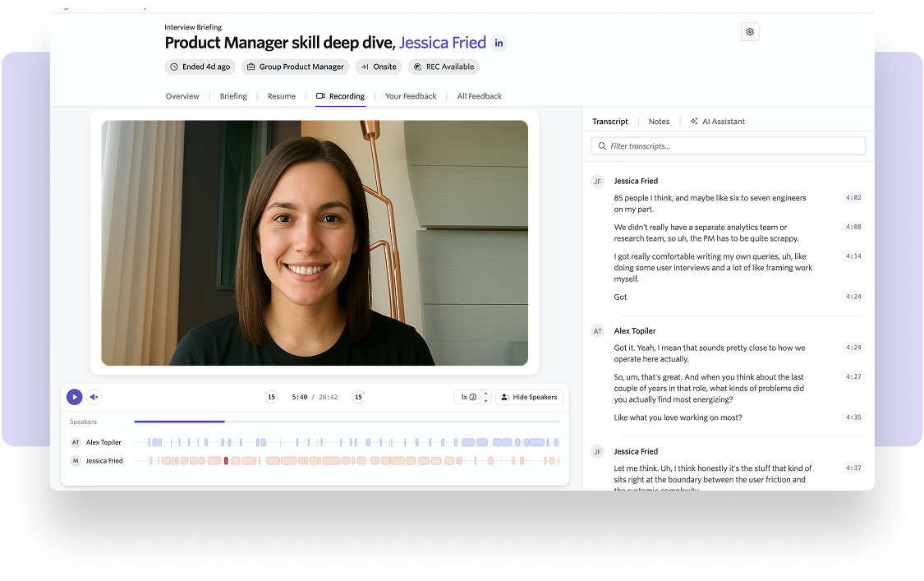The width and height of the screenshot is (924, 581).
Task: Open Jessica Fried's LinkedIn profile icon
Action: [x=499, y=44]
